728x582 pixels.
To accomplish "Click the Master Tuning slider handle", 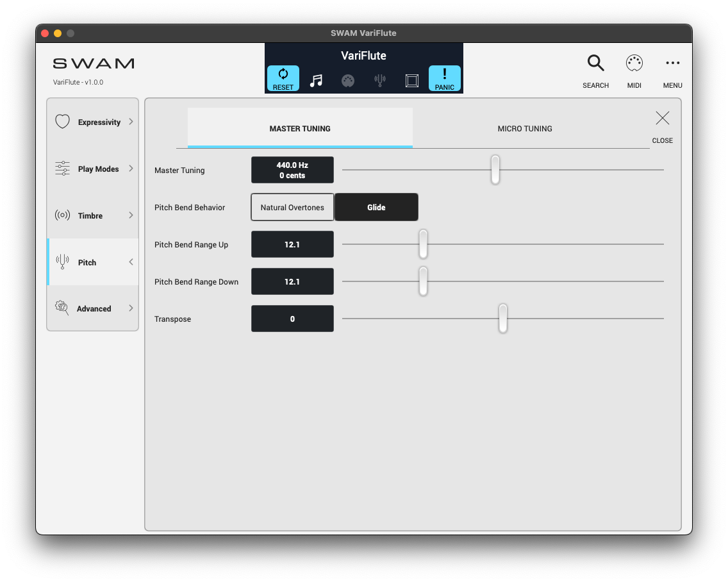I will pos(495,170).
